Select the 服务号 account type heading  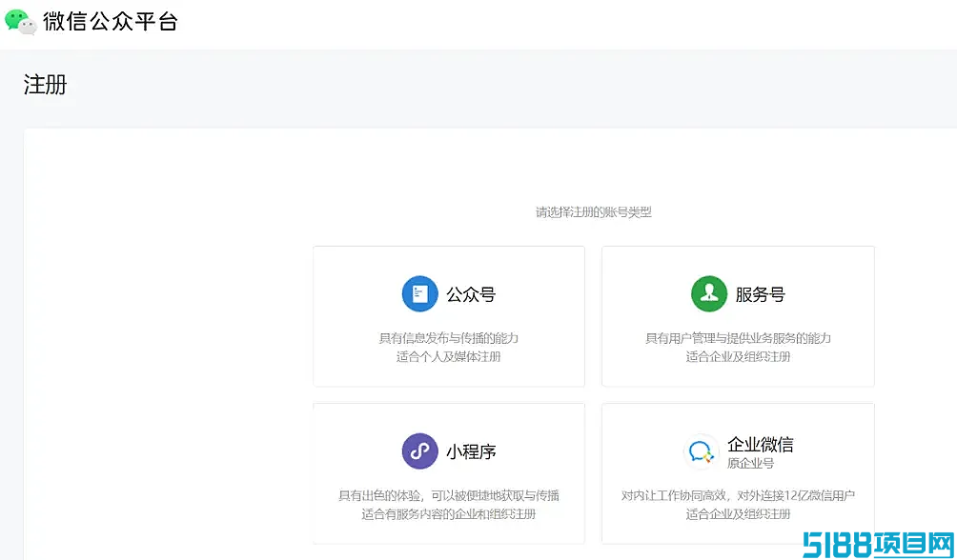click(760, 294)
